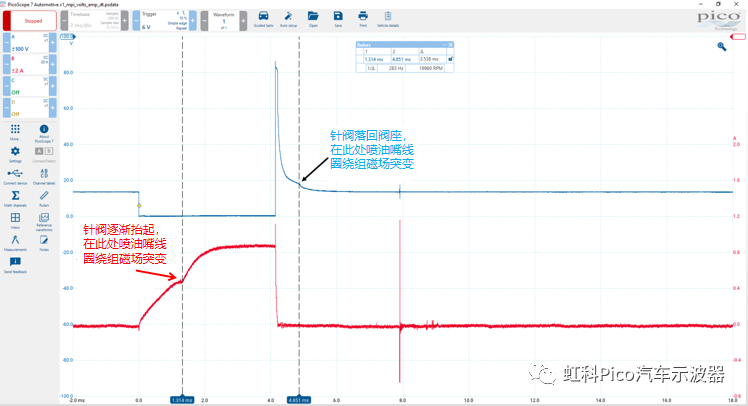Click minus on Channel C
The height and width of the screenshot is (406, 748).
tap(7, 86)
